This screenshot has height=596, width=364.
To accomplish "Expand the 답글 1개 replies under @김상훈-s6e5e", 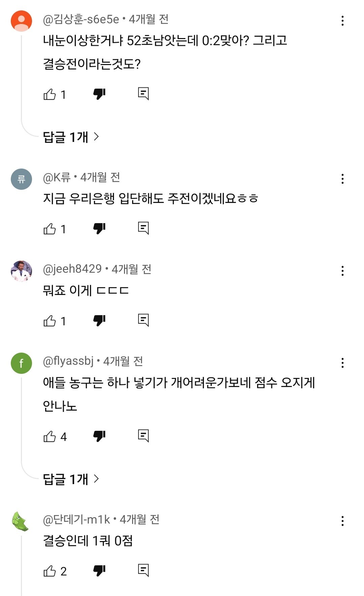I will 71,137.
